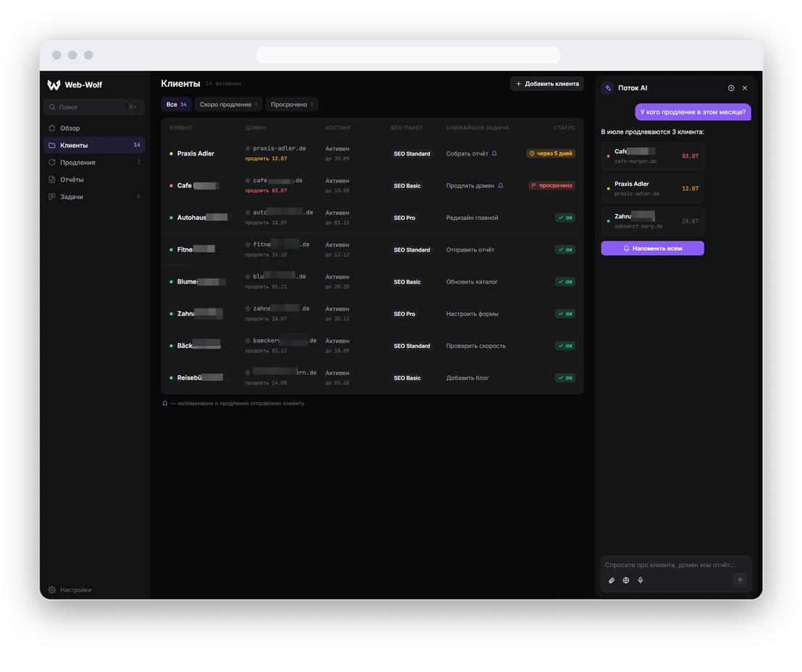Click the Настройки gear icon

(51, 590)
